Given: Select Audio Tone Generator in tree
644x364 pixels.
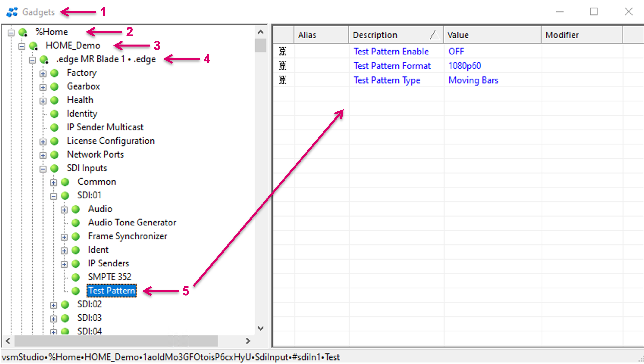Looking at the screenshot, I should tap(132, 222).
